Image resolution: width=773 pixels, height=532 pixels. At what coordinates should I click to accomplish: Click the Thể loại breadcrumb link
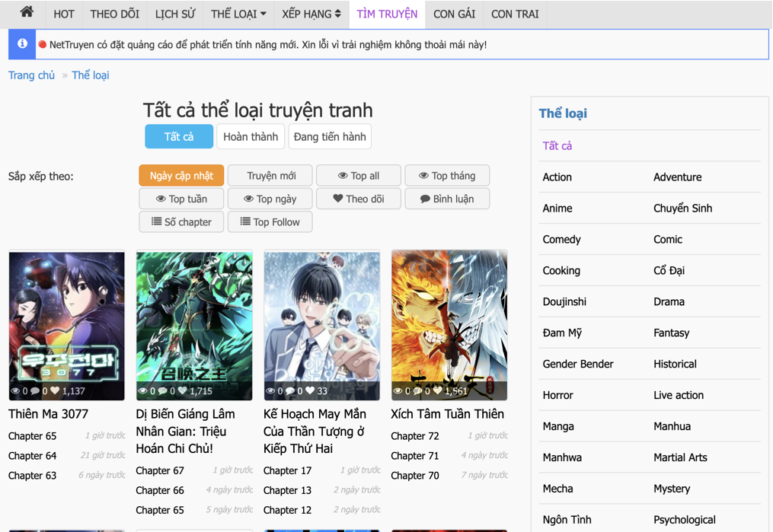click(90, 75)
